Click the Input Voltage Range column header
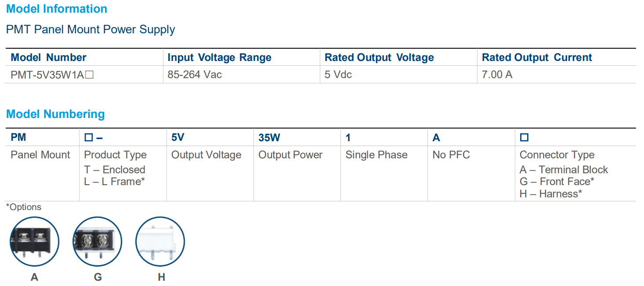This screenshot has width=644, height=286. pyautogui.click(x=219, y=57)
